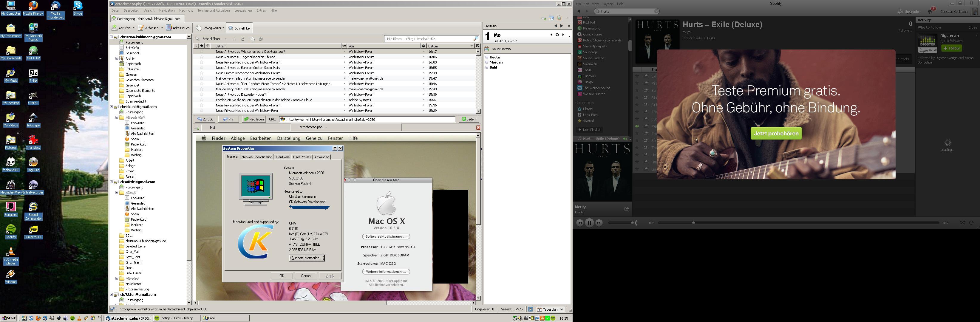The image size is (980, 322).
Task: Open the Playback menu in Spotify
Action: click(x=607, y=4)
